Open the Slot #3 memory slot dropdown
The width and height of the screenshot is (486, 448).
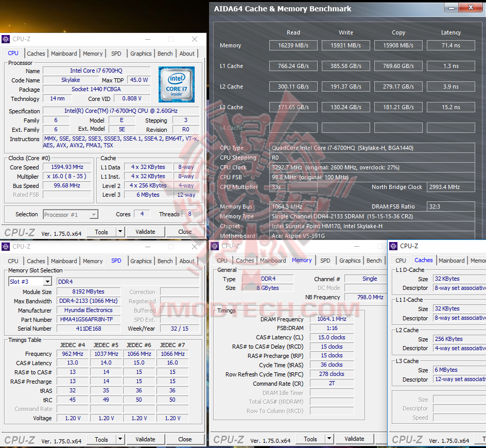click(x=47, y=282)
